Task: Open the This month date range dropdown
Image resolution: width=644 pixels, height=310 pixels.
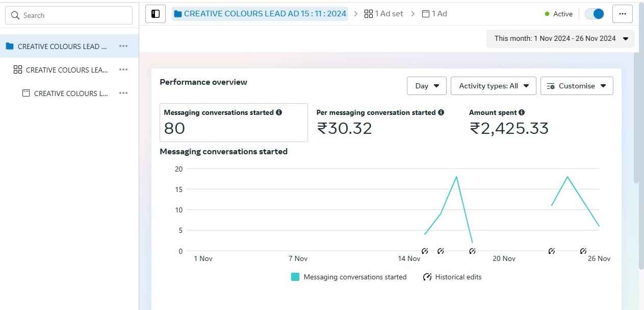Action: (x=560, y=38)
